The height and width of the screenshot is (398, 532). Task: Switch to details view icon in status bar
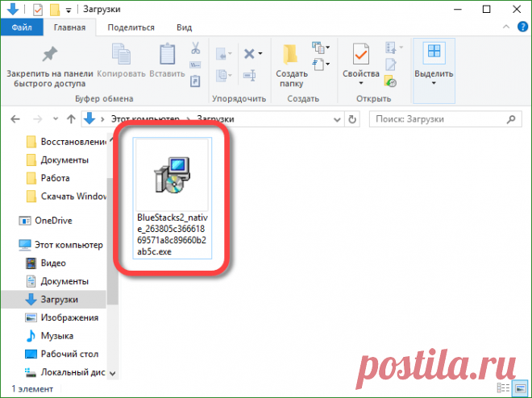pos(504,388)
